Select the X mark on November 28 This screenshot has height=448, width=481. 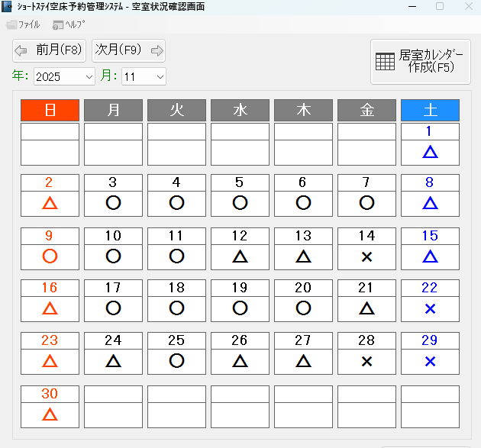366,360
